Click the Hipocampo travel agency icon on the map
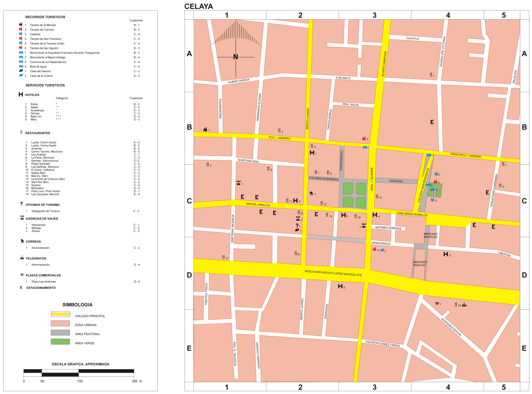The image size is (532, 394). tap(238, 183)
